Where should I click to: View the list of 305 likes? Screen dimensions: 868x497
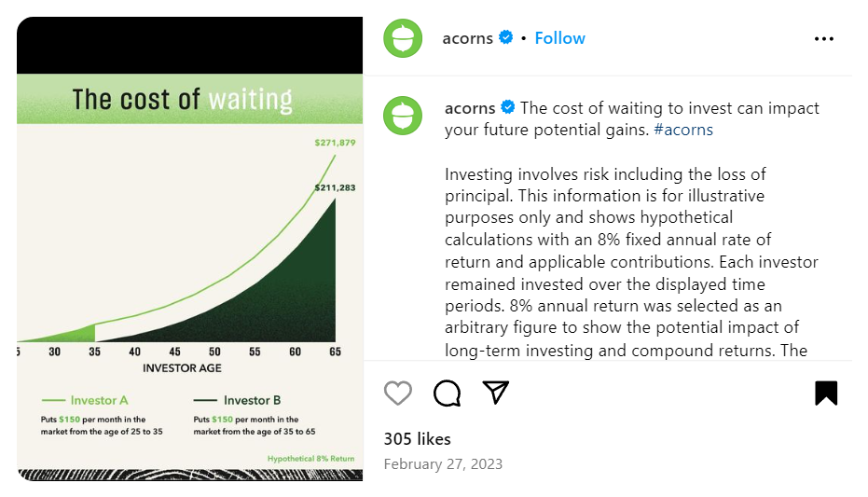(418, 439)
